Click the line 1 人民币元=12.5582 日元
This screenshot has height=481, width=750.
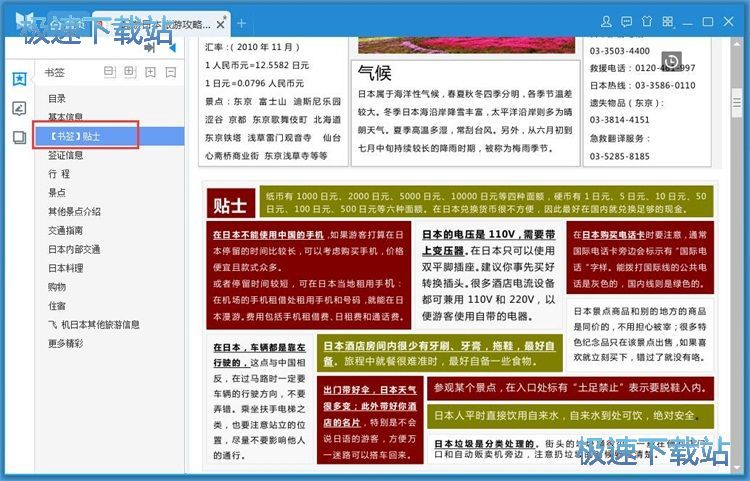(x=257, y=65)
